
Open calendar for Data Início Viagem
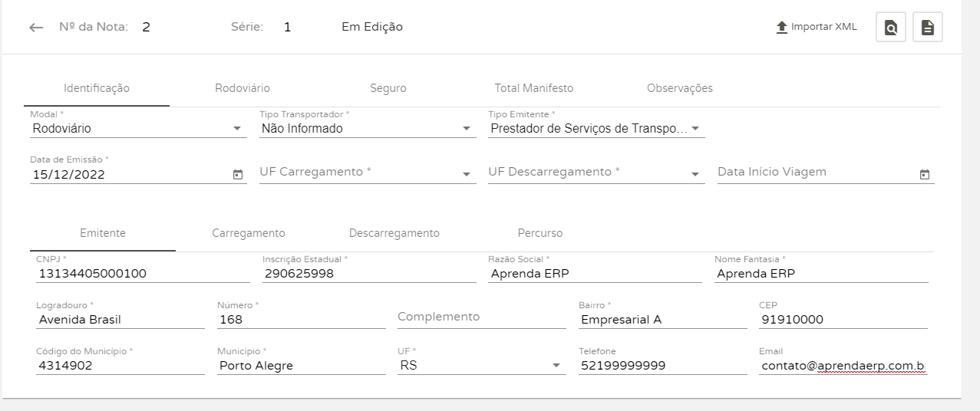point(925,174)
